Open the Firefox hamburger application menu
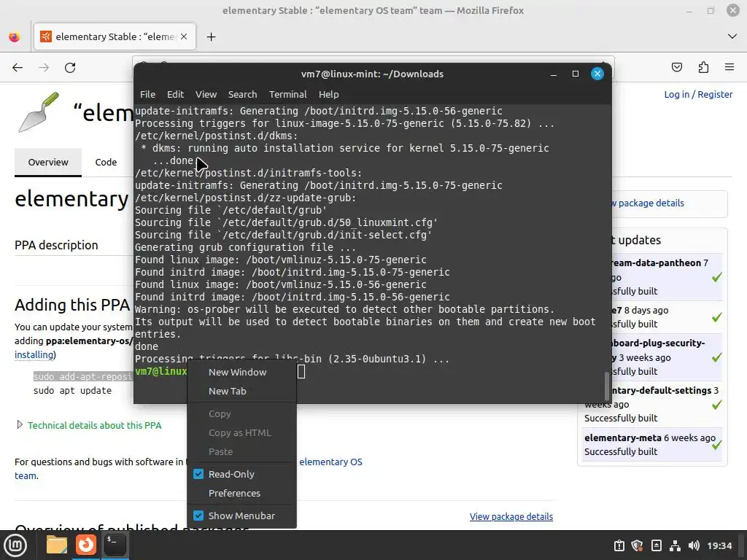 [x=729, y=67]
